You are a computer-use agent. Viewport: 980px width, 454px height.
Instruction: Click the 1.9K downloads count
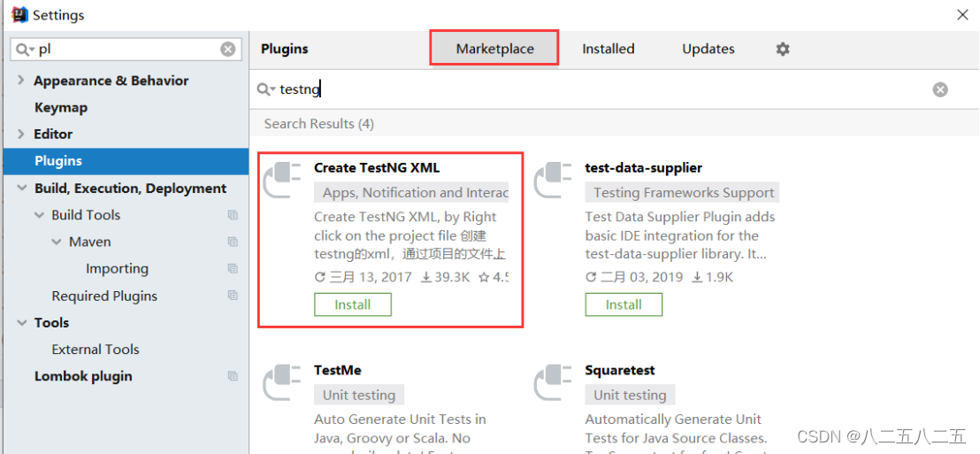tap(713, 277)
